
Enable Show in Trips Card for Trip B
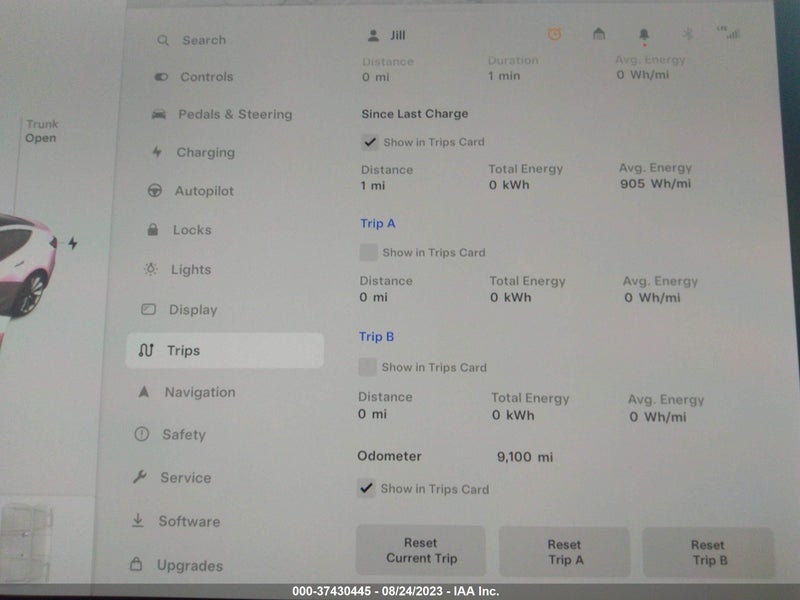click(367, 367)
